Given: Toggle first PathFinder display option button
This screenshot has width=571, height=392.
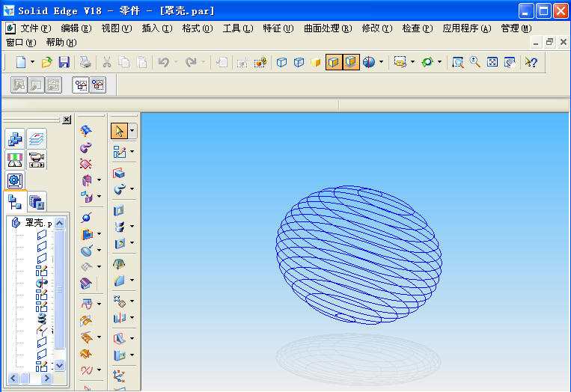Looking at the screenshot, I should coord(81,85).
